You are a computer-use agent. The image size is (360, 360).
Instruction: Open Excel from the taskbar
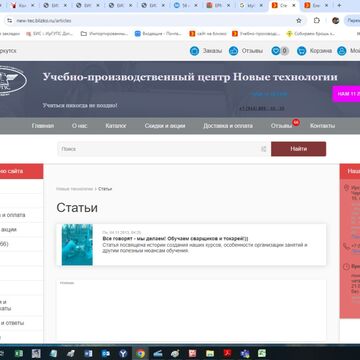coord(19,353)
